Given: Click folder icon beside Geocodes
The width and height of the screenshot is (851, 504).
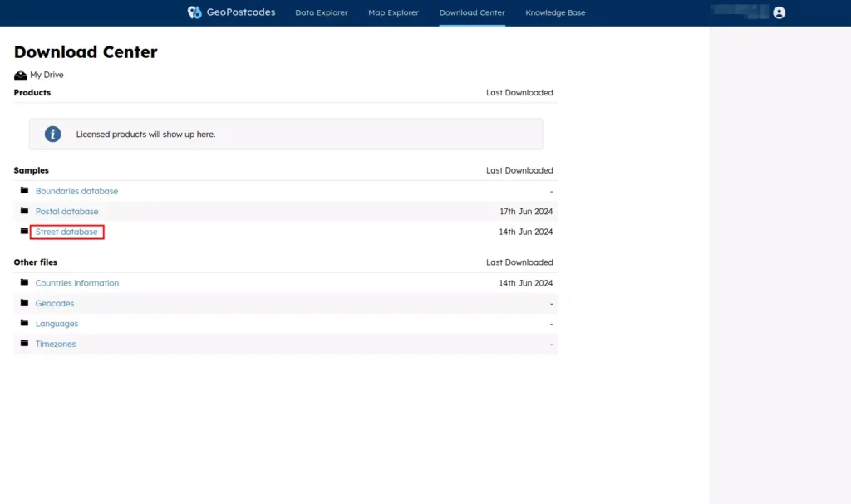Looking at the screenshot, I should [24, 303].
